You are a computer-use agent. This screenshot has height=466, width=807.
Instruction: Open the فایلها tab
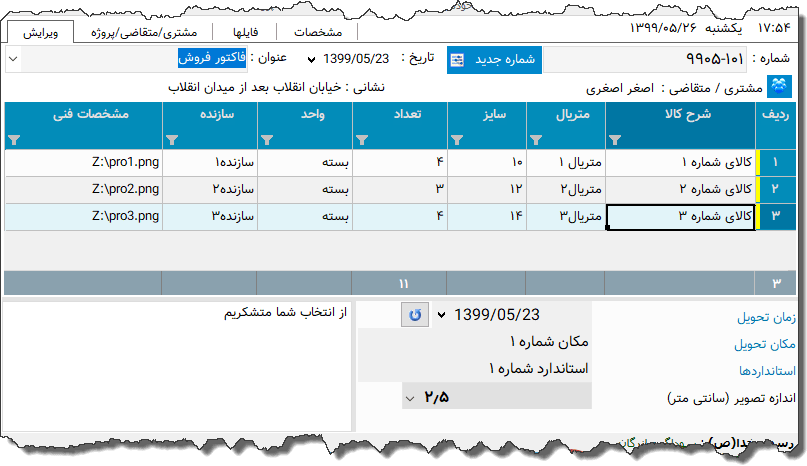pyautogui.click(x=245, y=32)
